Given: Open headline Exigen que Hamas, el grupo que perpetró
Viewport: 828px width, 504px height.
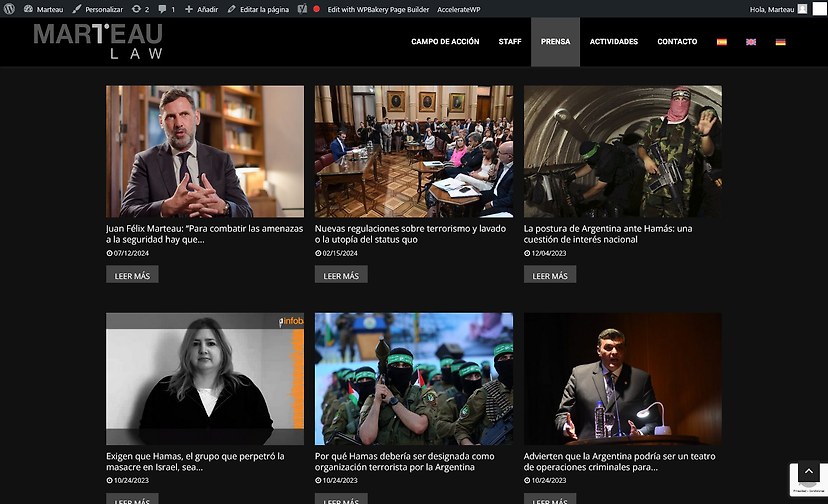Looking at the screenshot, I should pos(195,461).
